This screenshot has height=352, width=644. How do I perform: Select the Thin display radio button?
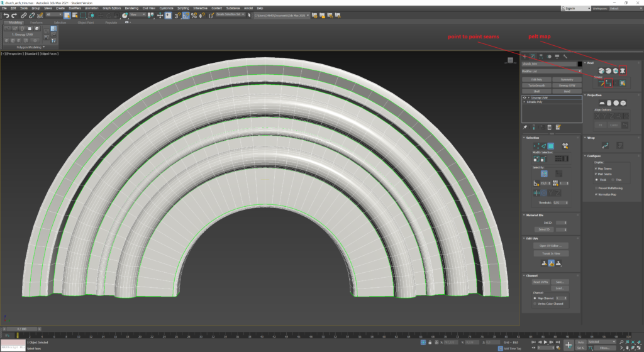[614, 179]
